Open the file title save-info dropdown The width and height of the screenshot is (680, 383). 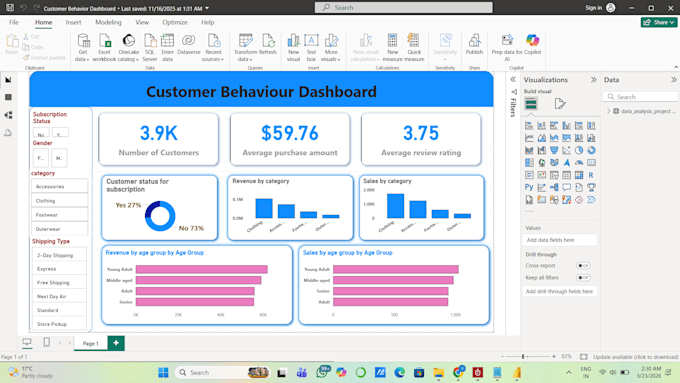[207, 8]
